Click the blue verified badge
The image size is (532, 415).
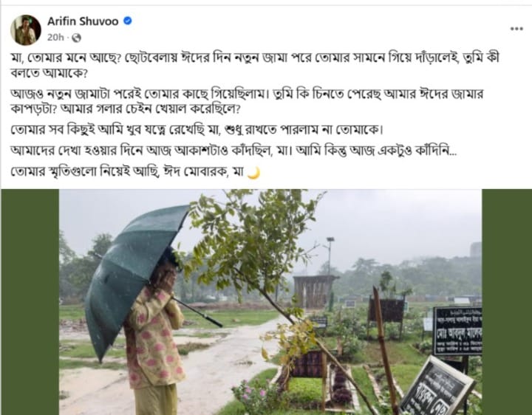click(x=128, y=21)
